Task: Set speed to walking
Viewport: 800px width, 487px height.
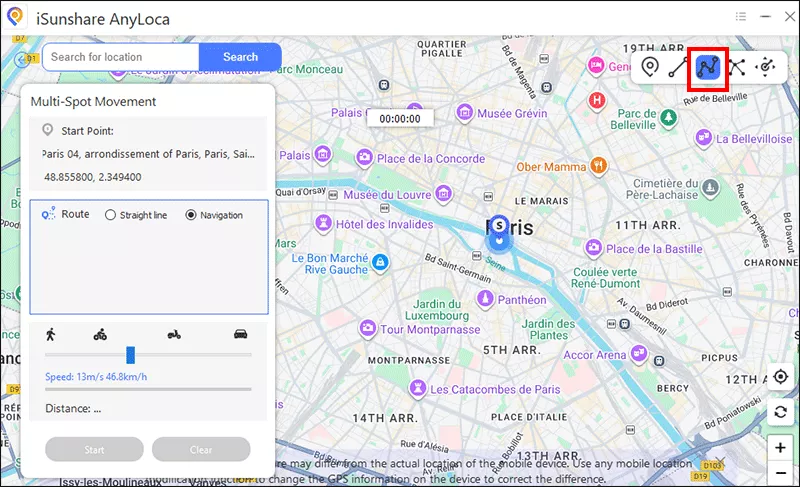Action: pyautogui.click(x=51, y=334)
